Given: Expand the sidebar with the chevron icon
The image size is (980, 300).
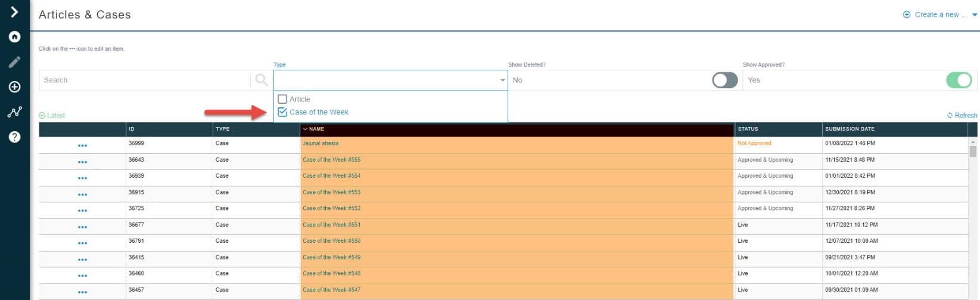Looking at the screenshot, I should pos(14,12).
